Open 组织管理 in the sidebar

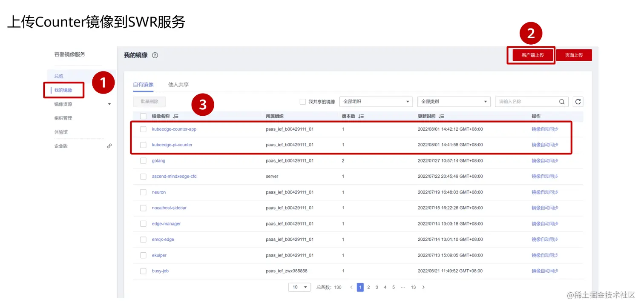[63, 118]
